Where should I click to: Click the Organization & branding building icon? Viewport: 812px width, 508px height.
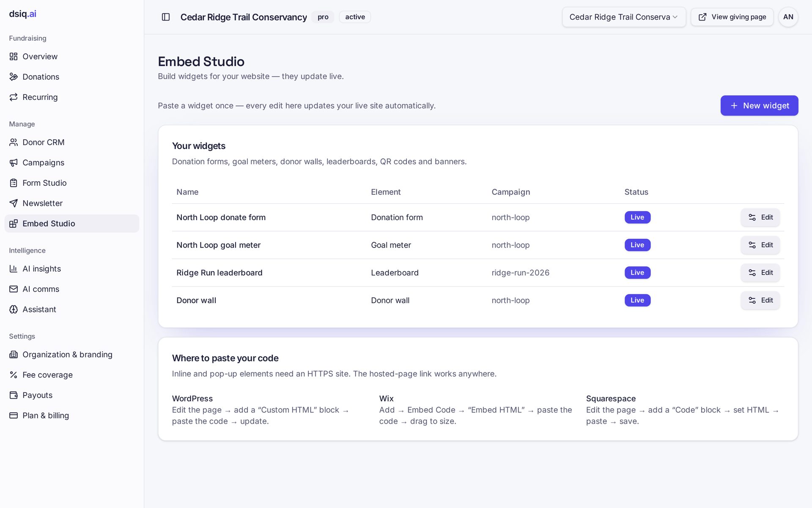14,354
